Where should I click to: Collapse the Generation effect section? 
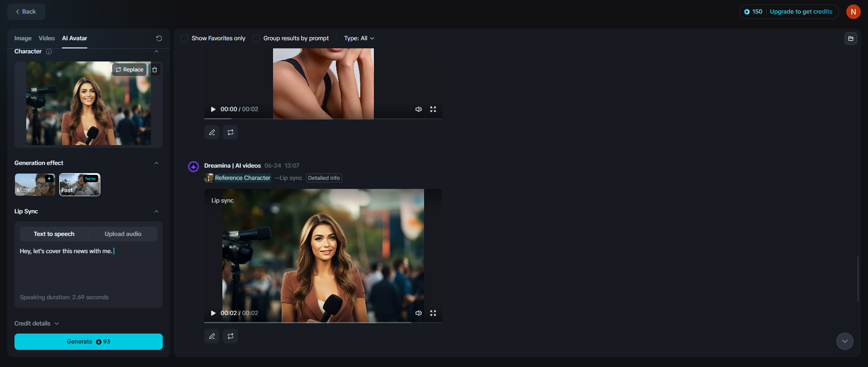(156, 163)
